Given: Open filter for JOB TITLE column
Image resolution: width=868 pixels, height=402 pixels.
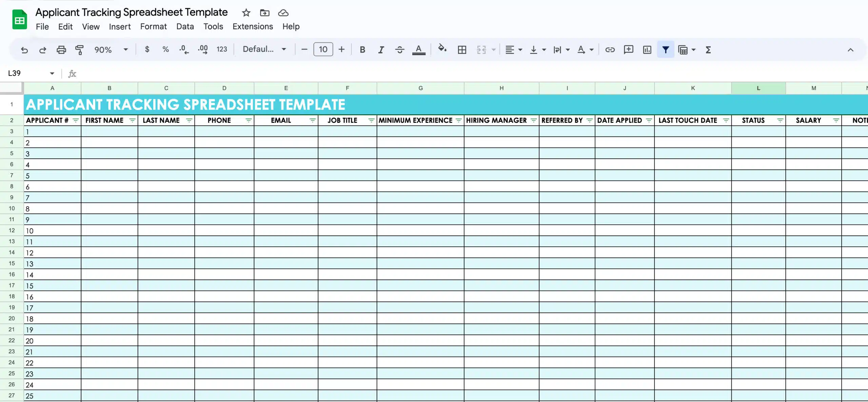Looking at the screenshot, I should coord(371,120).
